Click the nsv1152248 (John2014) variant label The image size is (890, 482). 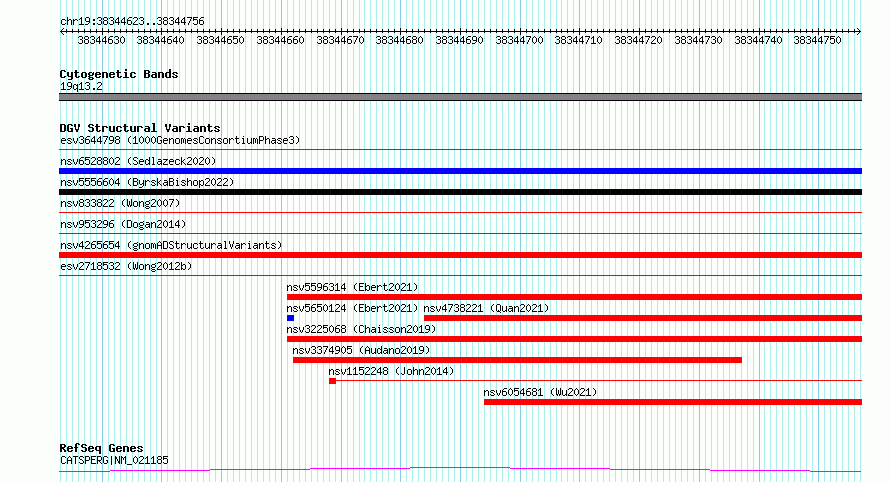point(391,371)
